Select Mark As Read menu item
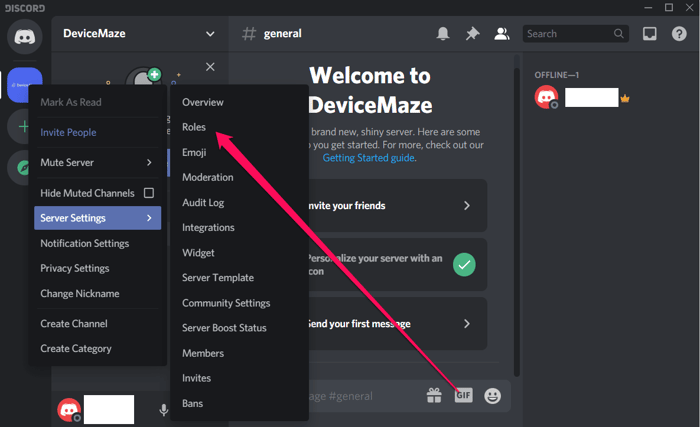Image resolution: width=700 pixels, height=427 pixels. pyautogui.click(x=97, y=102)
